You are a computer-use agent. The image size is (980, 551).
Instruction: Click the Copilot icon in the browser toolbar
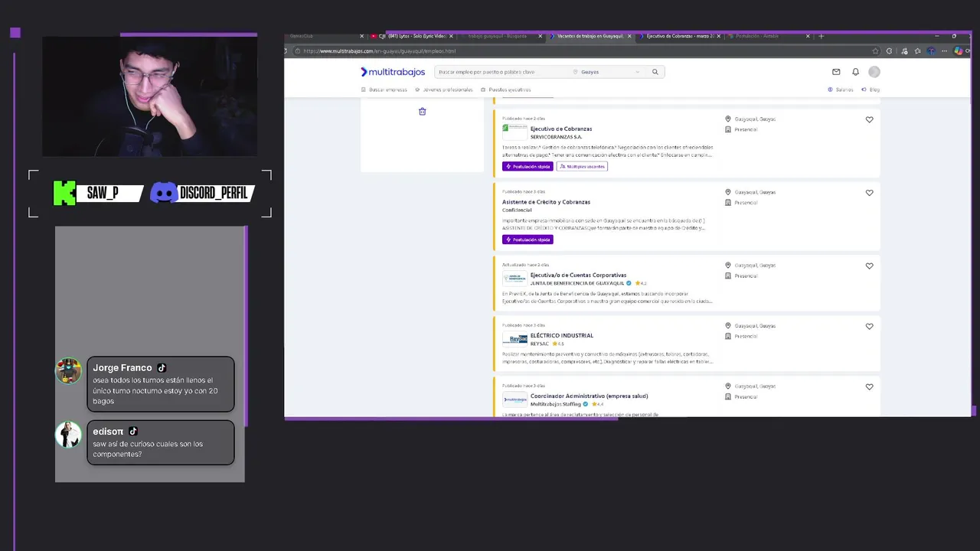click(959, 51)
